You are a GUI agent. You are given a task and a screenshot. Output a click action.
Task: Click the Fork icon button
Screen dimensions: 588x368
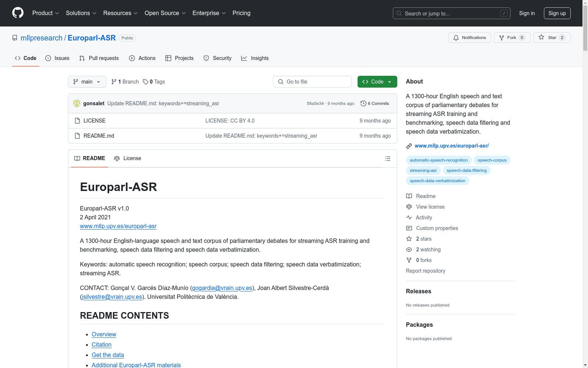tap(502, 38)
